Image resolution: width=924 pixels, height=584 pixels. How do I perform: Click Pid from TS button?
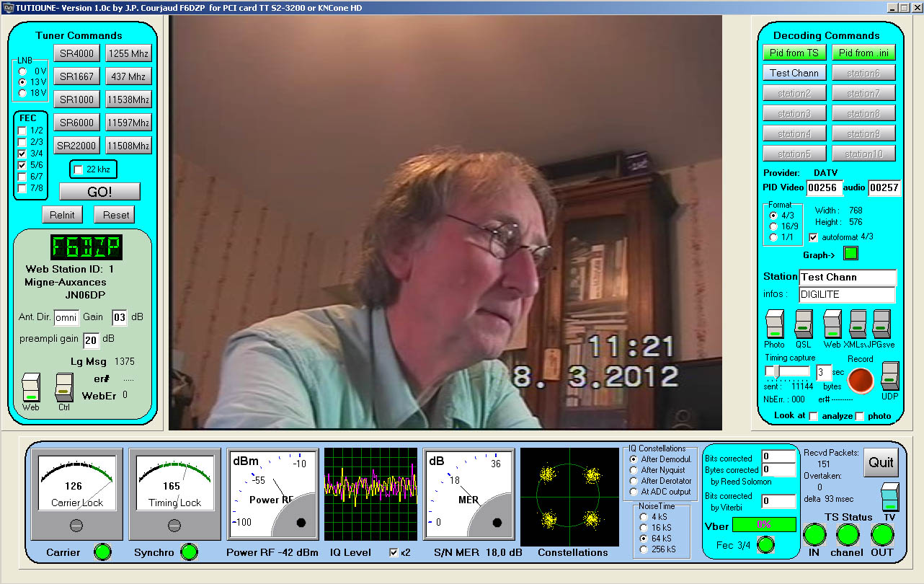794,53
